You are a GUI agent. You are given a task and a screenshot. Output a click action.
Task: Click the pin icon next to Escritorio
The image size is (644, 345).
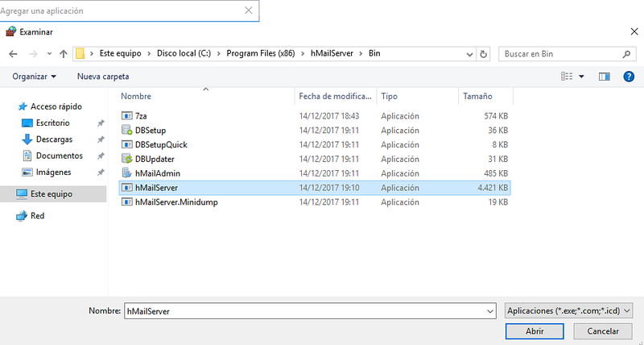(x=101, y=123)
